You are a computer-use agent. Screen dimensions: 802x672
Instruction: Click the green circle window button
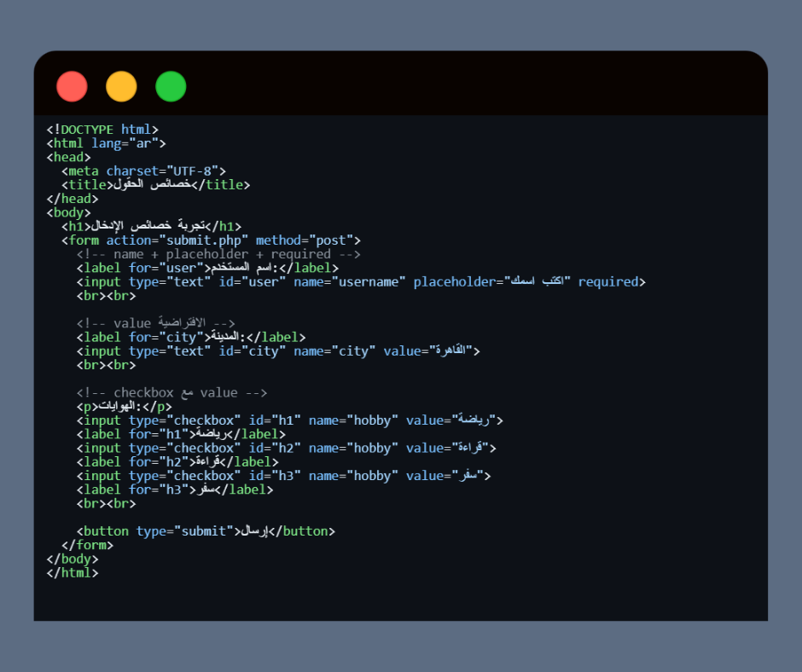click(x=171, y=87)
